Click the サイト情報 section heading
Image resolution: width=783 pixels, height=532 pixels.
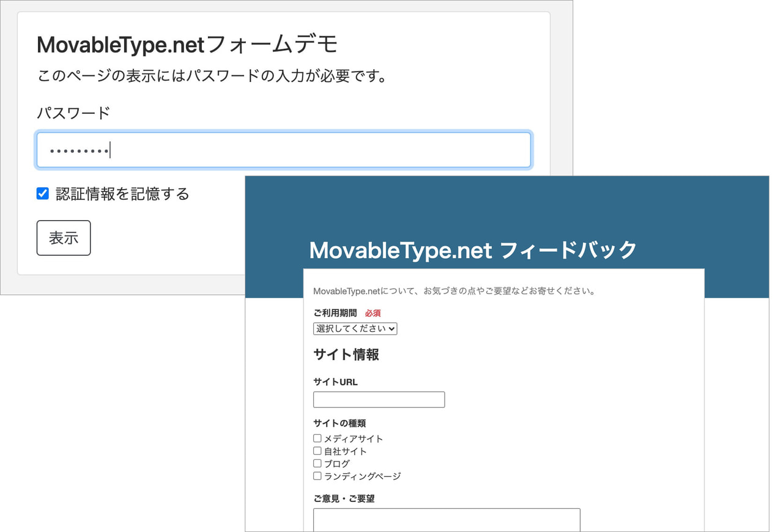346,355
